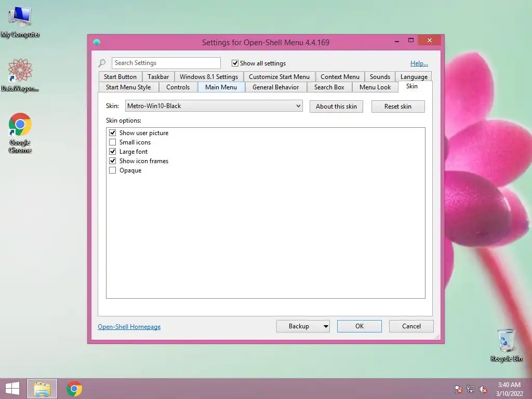Image resolution: width=532 pixels, height=399 pixels.
Task: Open the Recycle Bin on the desktop
Action: (x=506, y=345)
